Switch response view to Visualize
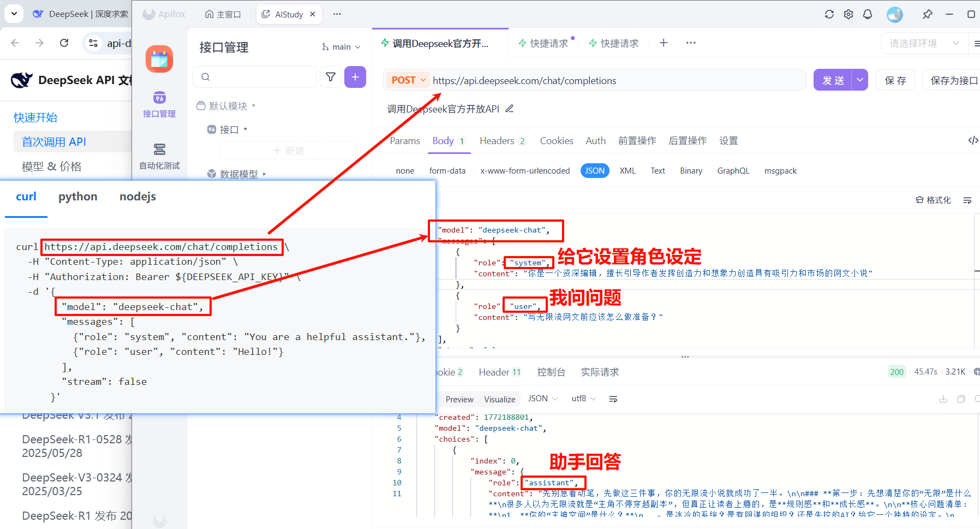The height and width of the screenshot is (529, 980). point(500,399)
